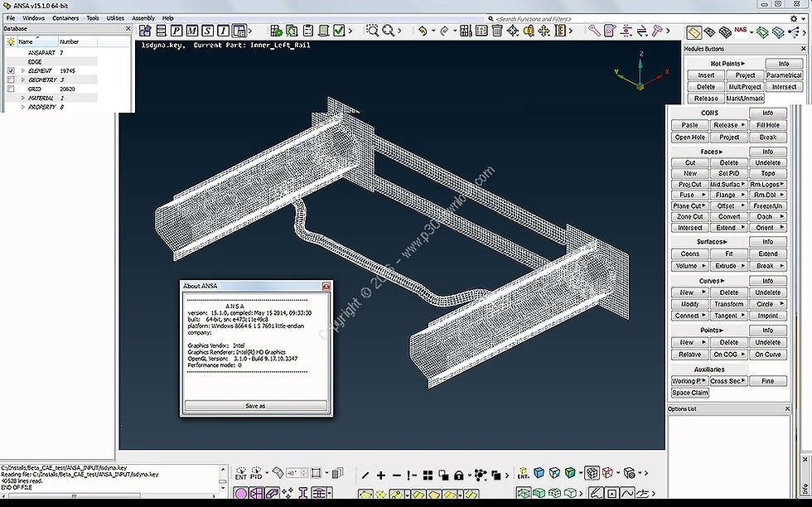The height and width of the screenshot is (507, 812).
Task: Close the About ANSA dialog
Action: [x=326, y=286]
